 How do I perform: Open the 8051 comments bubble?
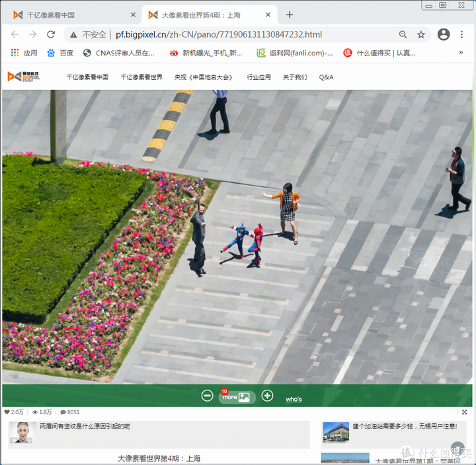(63, 412)
